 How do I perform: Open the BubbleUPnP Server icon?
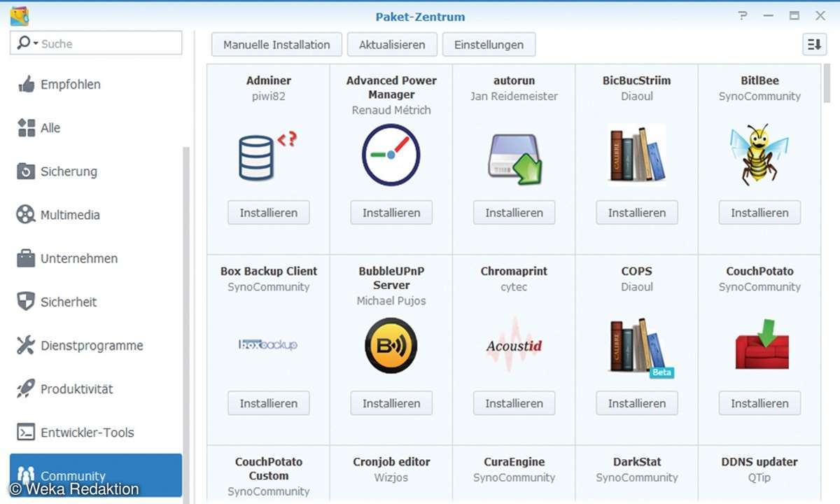tap(391, 346)
